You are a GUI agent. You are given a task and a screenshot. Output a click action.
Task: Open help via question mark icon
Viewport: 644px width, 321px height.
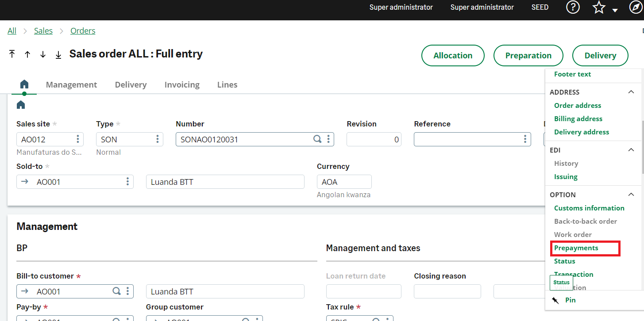(x=573, y=7)
